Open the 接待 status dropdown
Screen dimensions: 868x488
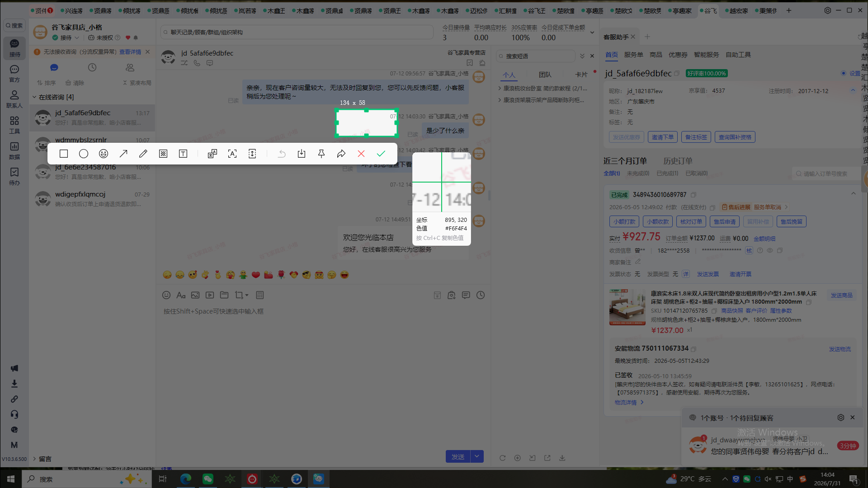coord(66,38)
